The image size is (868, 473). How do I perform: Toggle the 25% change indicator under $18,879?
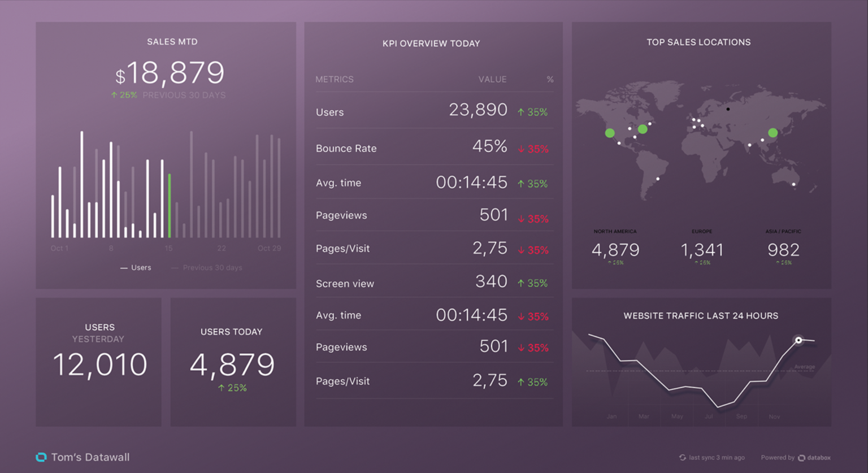coord(124,95)
